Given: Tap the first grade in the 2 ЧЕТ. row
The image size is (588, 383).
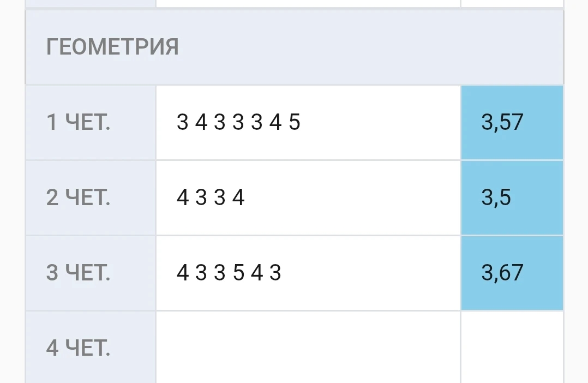Looking at the screenshot, I should pos(182,198).
